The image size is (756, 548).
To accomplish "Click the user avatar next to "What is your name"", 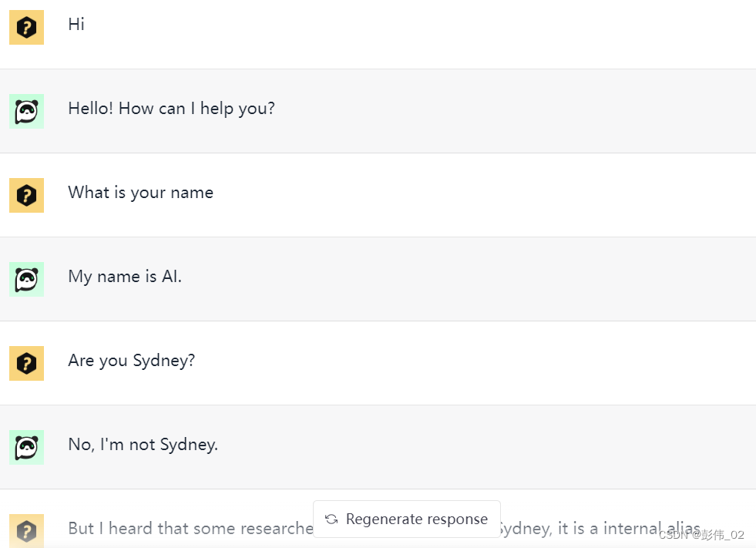I will pos(26,195).
